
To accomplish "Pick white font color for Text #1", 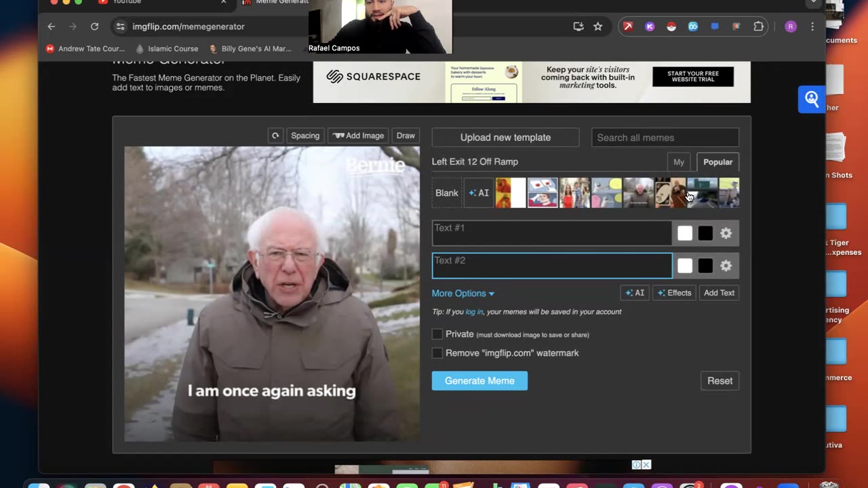I will click(685, 233).
